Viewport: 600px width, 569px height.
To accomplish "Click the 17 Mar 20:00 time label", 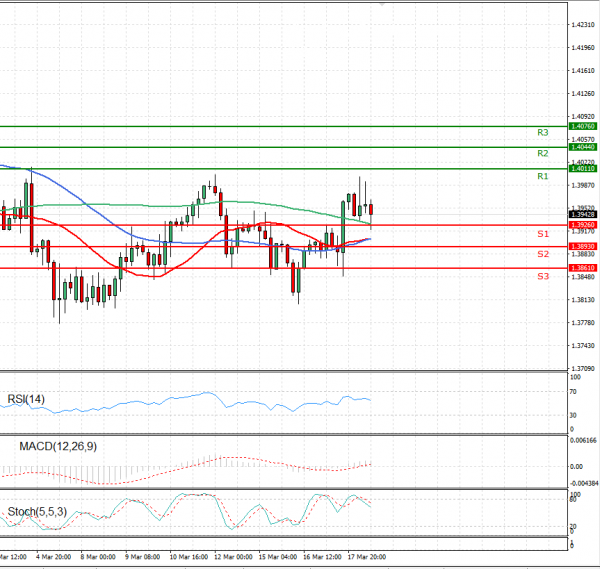I will [x=367, y=557].
